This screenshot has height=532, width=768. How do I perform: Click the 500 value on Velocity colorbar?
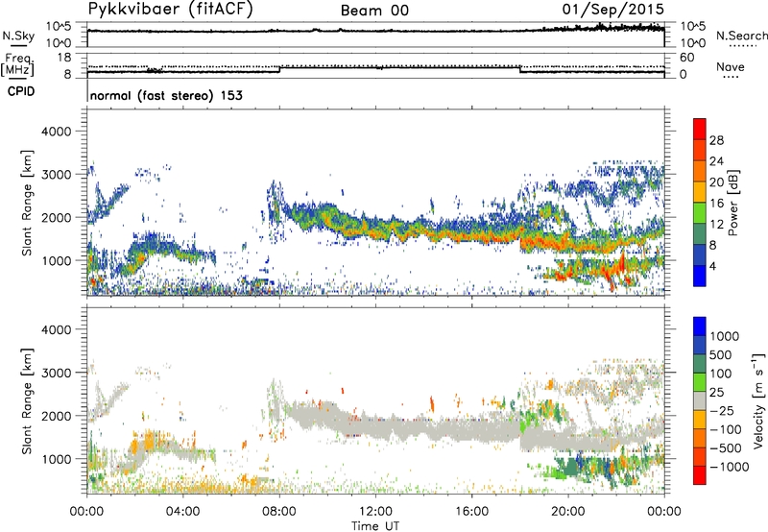[721, 355]
